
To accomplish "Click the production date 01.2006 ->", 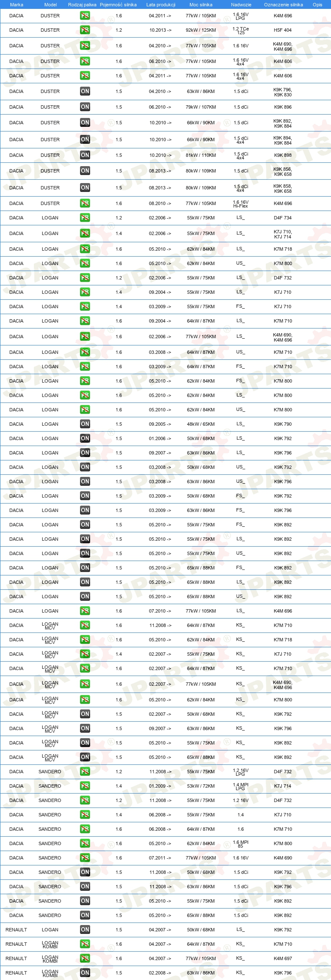I will coord(160,438).
